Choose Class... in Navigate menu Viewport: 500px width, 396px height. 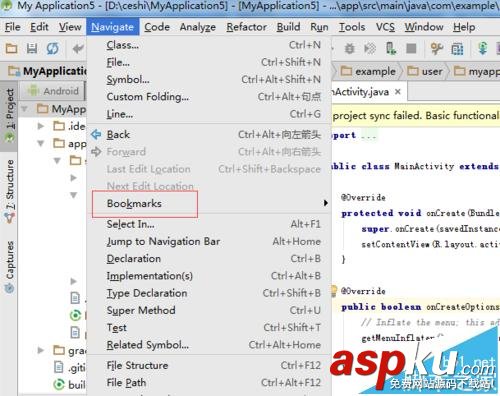pyautogui.click(x=209, y=45)
